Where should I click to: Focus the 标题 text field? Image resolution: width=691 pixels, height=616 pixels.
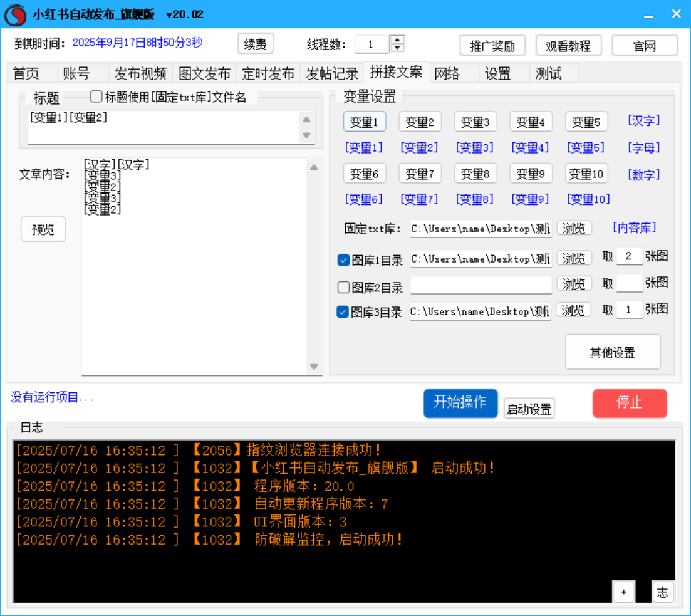[165, 127]
